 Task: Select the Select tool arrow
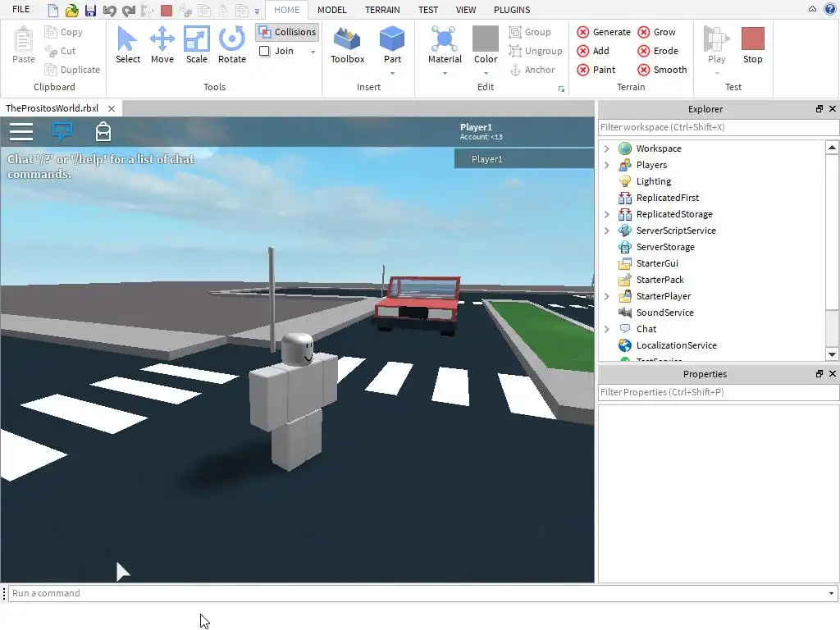pyautogui.click(x=127, y=45)
